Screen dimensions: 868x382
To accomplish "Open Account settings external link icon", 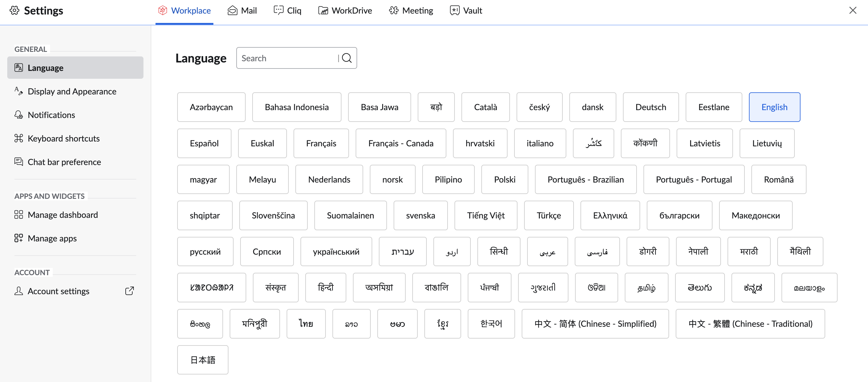I will tap(129, 291).
